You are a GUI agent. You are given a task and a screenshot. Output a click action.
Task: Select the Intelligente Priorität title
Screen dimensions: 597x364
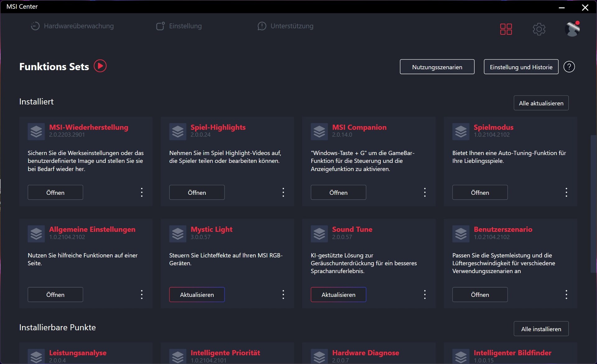[x=225, y=353]
